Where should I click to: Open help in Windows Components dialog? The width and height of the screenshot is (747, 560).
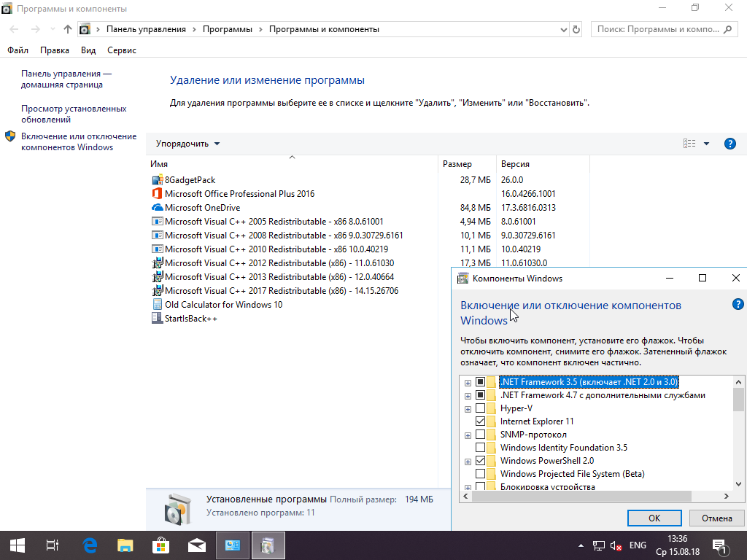click(738, 305)
